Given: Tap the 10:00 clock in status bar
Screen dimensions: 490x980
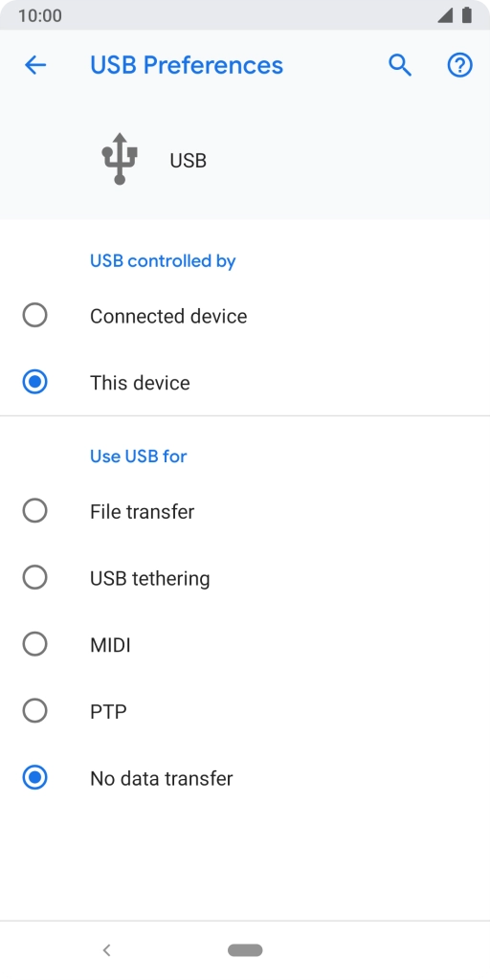Looking at the screenshot, I should tap(39, 15).
